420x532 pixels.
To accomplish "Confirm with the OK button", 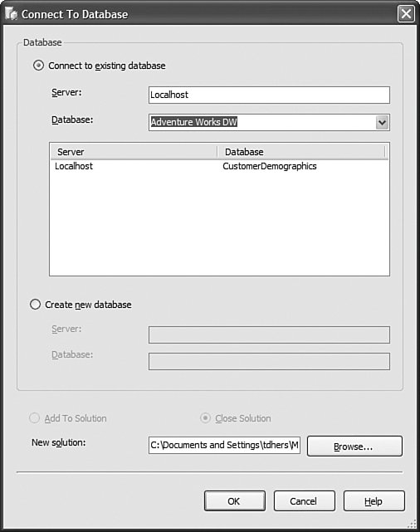I will pos(234,500).
